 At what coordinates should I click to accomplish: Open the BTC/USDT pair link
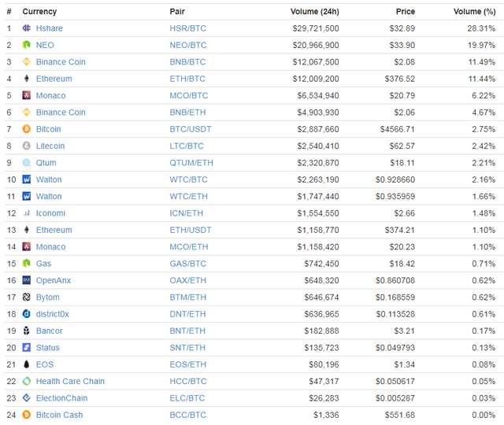point(191,129)
